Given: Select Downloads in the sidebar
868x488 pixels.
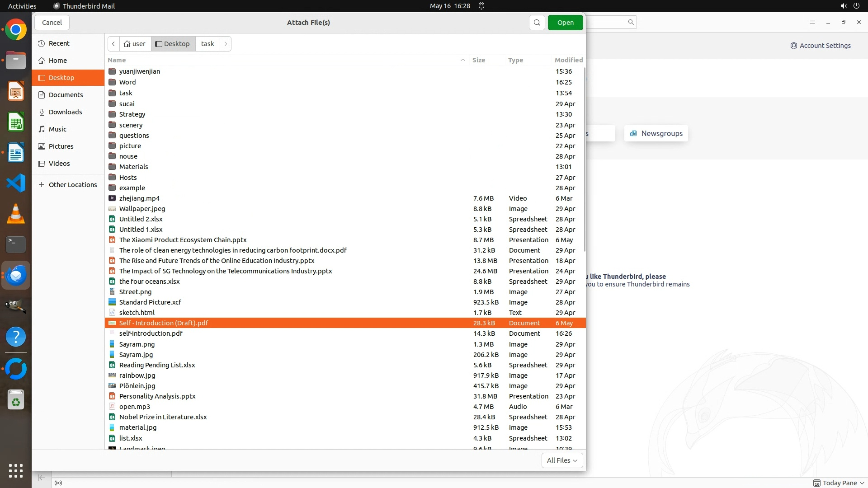Looking at the screenshot, I should [65, 112].
